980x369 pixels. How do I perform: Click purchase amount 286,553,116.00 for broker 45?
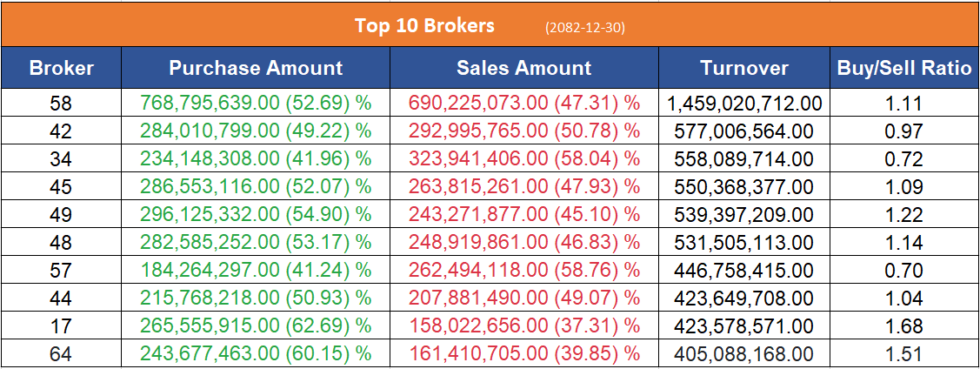[x=256, y=187]
